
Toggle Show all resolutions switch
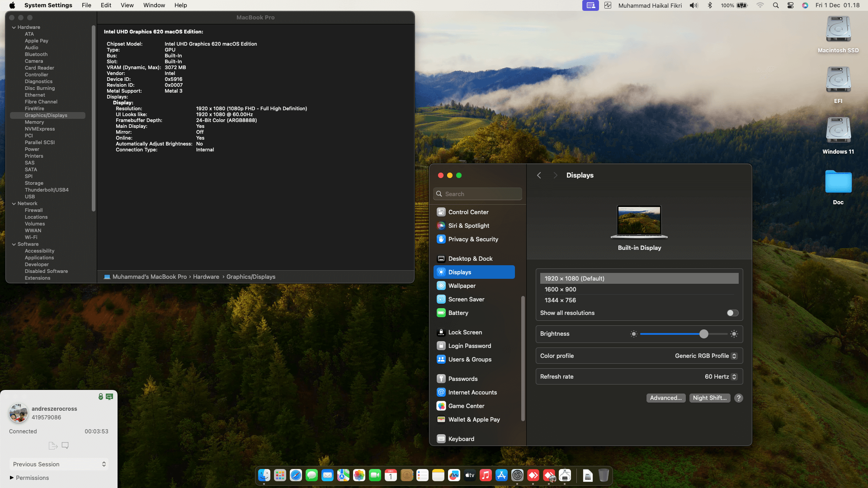click(x=732, y=313)
